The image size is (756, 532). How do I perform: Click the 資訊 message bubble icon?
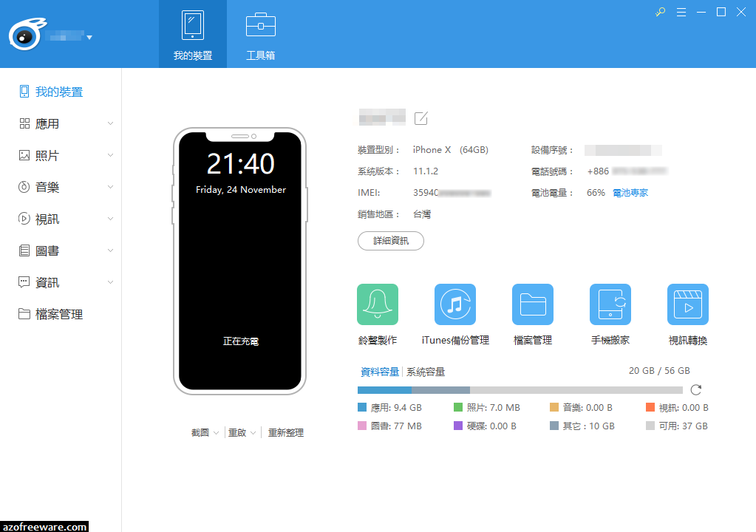point(24,282)
